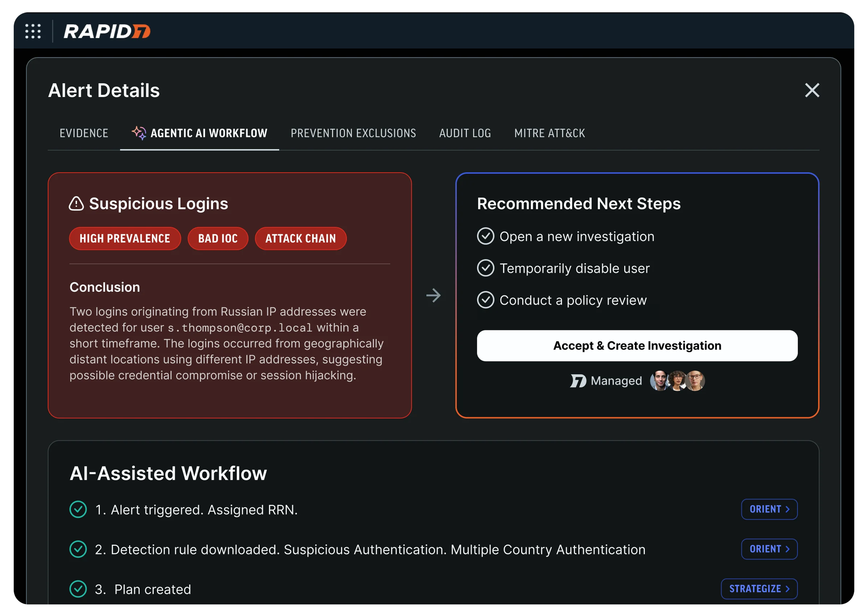Click the warning icon beside Suspicious Logins
Image resolution: width=868 pixels, height=616 pixels.
coord(76,204)
